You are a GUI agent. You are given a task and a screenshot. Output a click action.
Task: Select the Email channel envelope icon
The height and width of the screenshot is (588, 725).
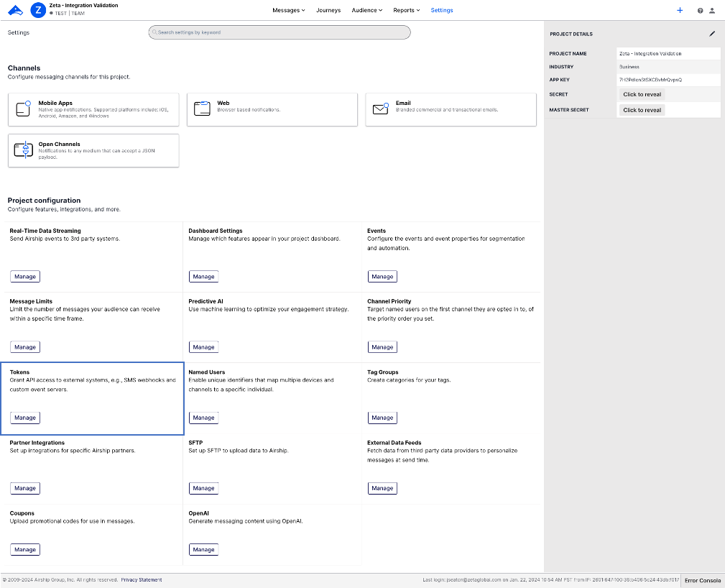(x=380, y=109)
